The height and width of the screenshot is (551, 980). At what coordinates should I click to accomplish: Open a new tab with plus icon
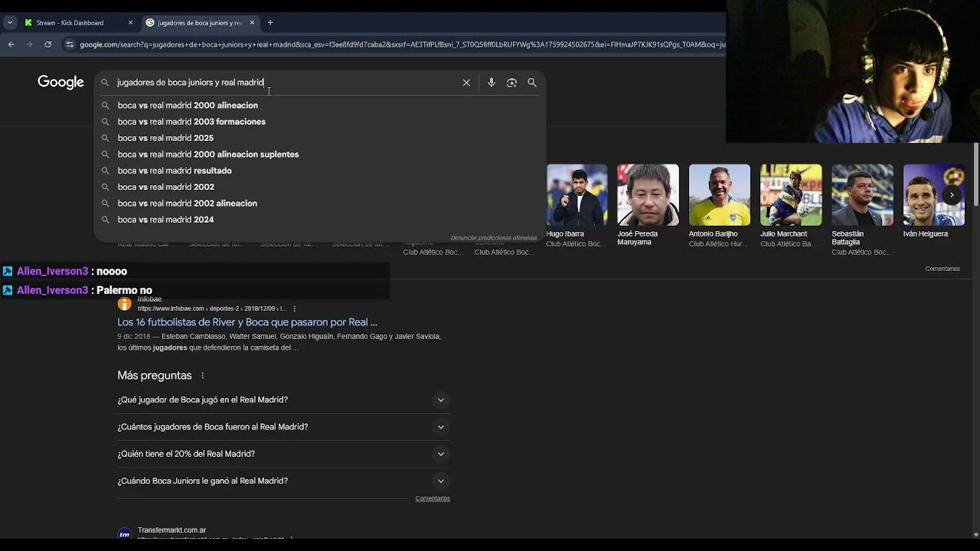(270, 22)
